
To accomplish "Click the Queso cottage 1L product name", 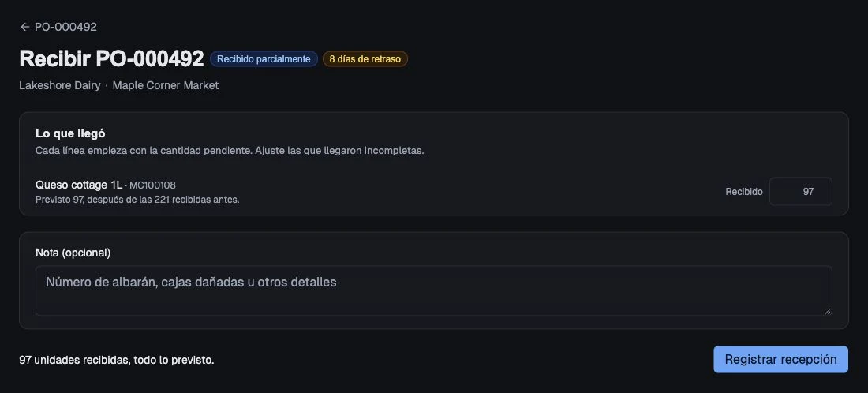I will click(x=79, y=185).
